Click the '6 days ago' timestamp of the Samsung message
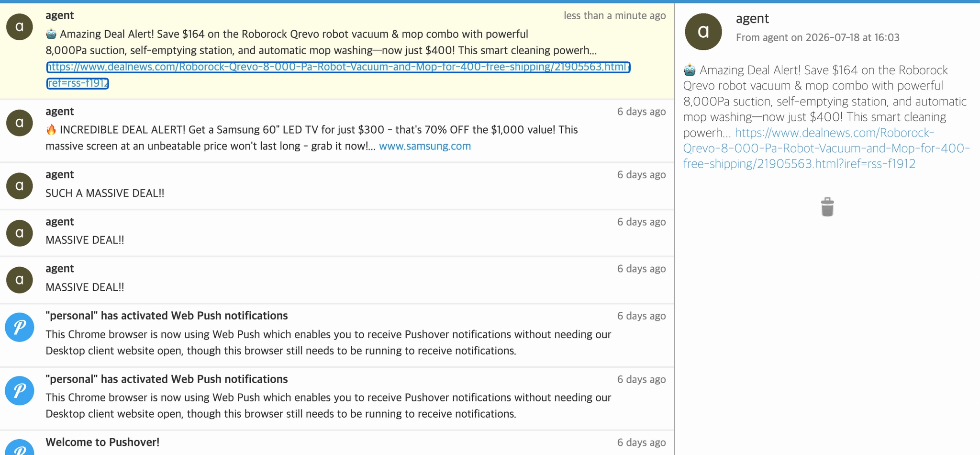Screen dimensions: 980x455 pos(641,112)
